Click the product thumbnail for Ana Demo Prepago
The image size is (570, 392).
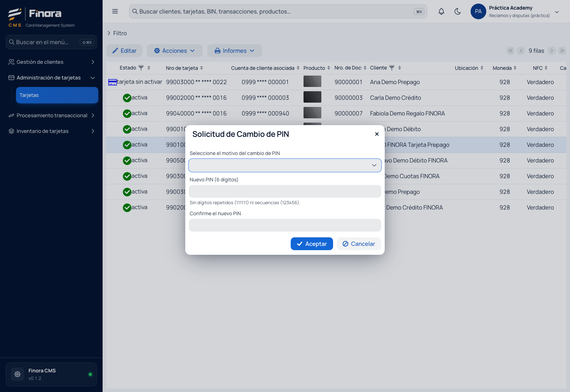pos(312,82)
